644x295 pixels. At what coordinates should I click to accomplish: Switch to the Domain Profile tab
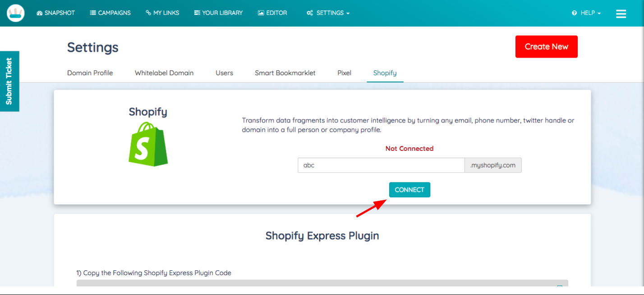(90, 73)
